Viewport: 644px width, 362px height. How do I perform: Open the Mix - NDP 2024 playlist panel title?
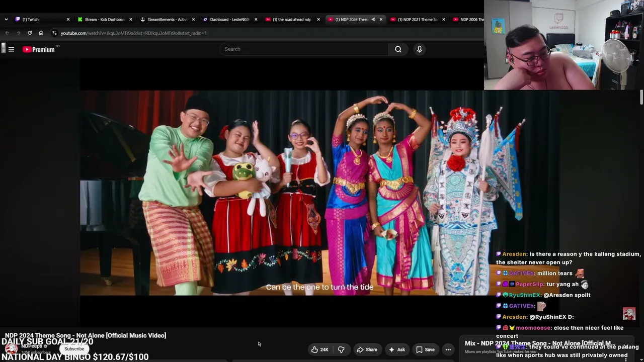pyautogui.click(x=540, y=343)
